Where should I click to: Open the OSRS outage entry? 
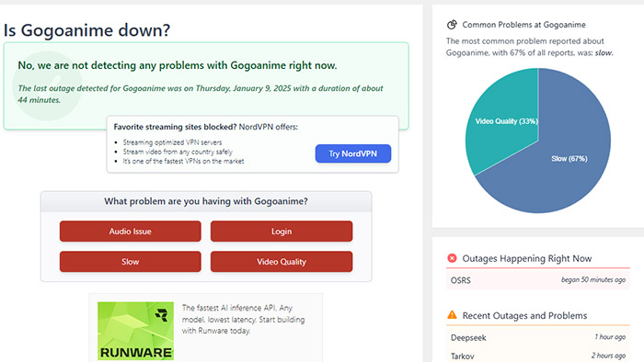[x=537, y=280]
